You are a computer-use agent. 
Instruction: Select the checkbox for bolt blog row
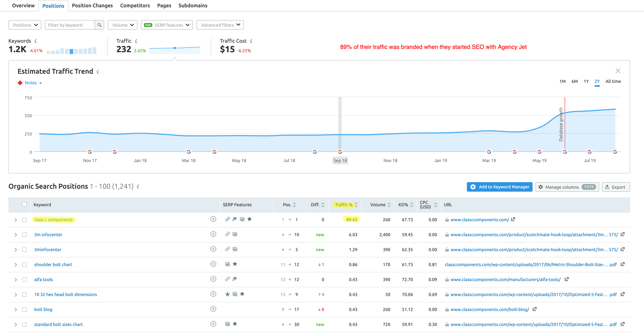coord(24,309)
